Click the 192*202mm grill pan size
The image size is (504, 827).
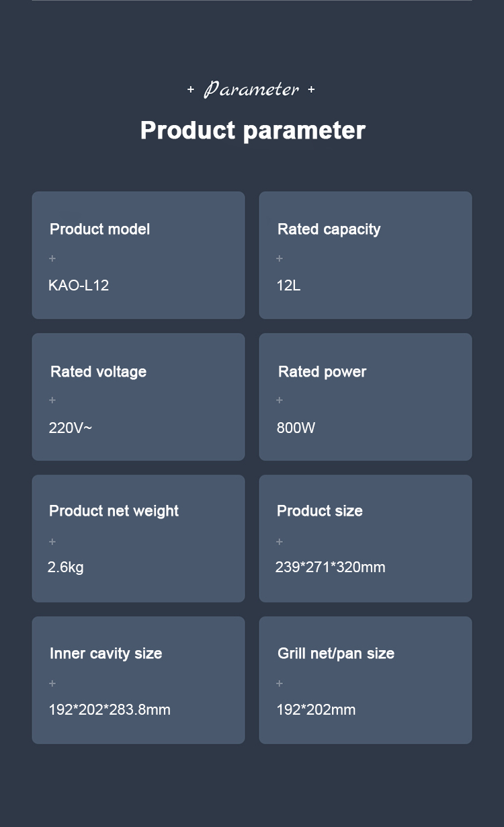[x=316, y=710]
